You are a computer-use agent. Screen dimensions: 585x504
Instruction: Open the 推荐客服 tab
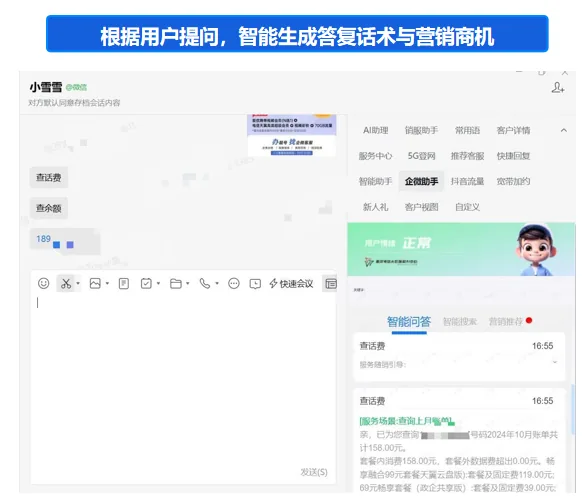[467, 156]
